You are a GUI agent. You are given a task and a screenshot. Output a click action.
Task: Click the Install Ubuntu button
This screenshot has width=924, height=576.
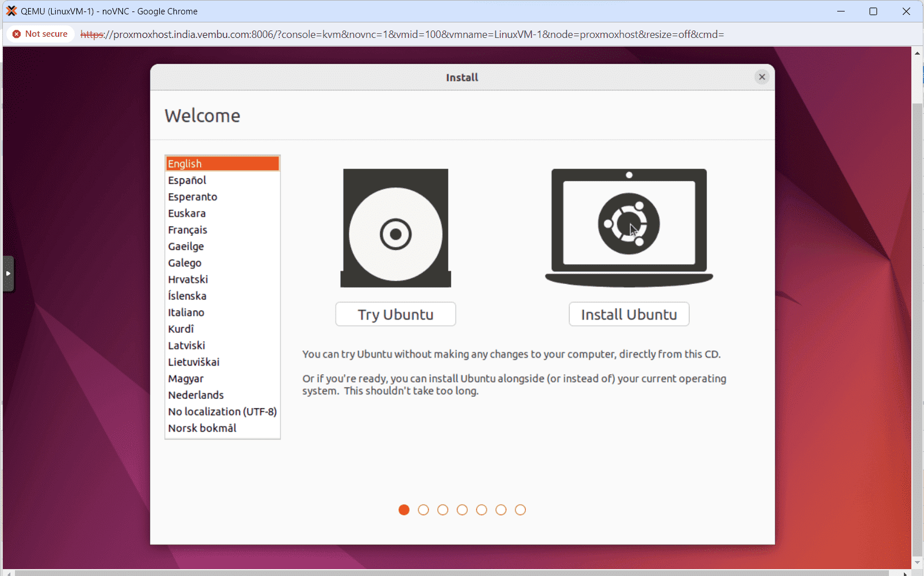point(629,314)
